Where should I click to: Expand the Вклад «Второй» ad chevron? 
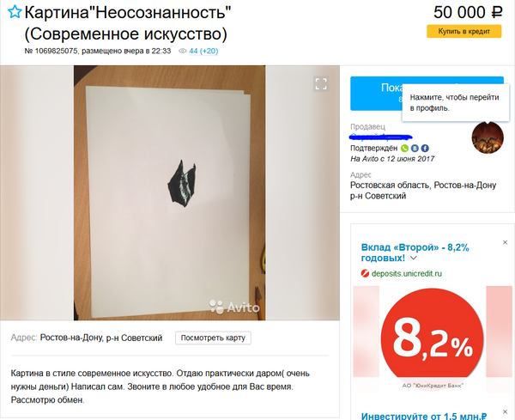point(414,258)
